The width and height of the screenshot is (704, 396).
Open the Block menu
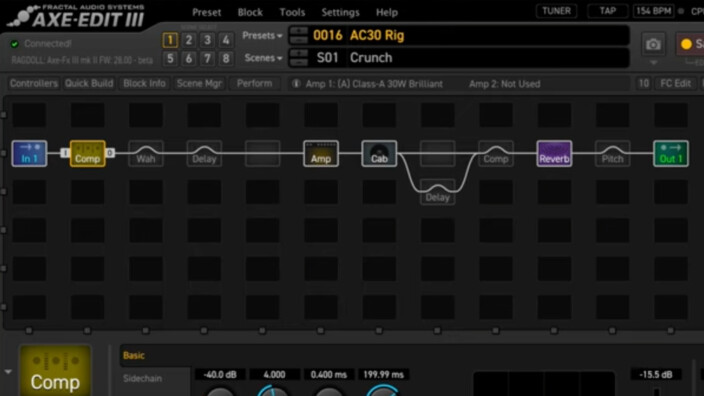pos(250,13)
